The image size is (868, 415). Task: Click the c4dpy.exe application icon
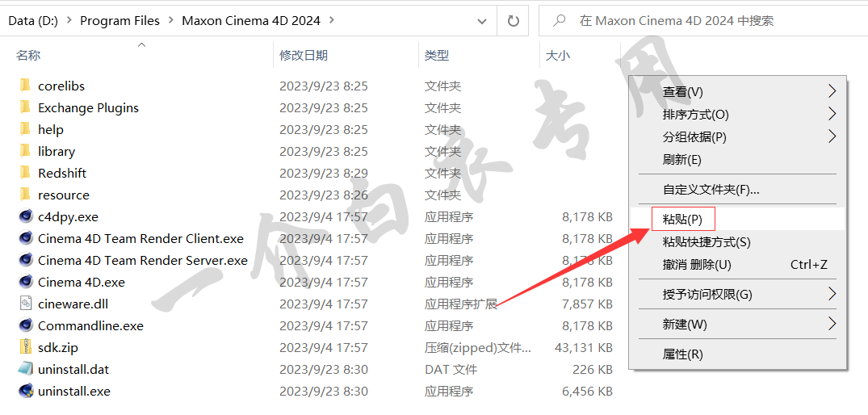pyautogui.click(x=26, y=216)
